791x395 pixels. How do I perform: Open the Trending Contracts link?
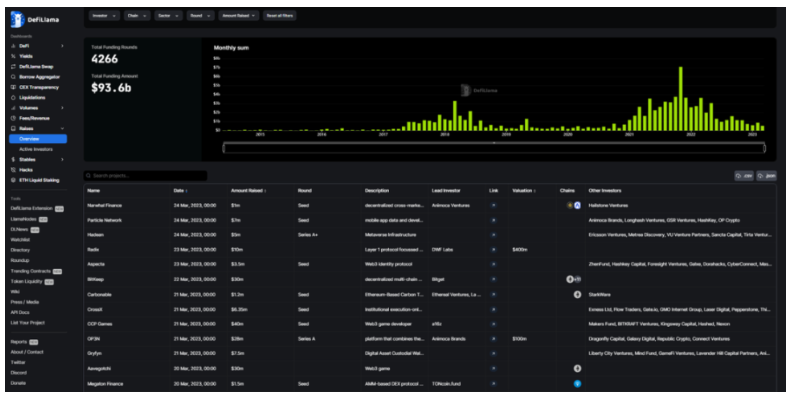click(x=31, y=271)
